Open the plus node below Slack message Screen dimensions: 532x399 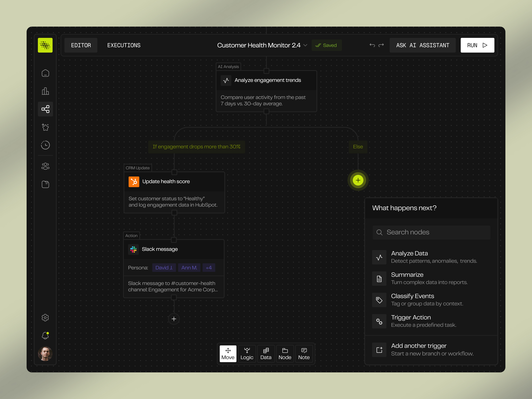pyautogui.click(x=174, y=319)
